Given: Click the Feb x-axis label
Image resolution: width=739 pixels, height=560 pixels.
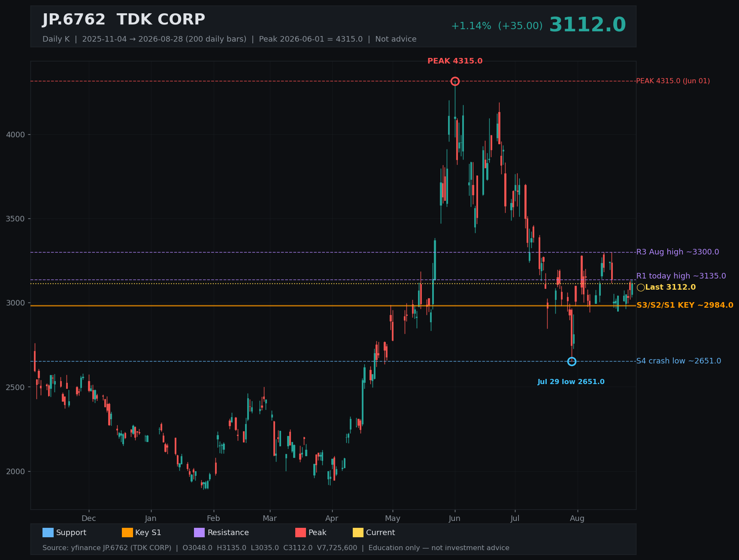Looking at the screenshot, I should (213, 518).
